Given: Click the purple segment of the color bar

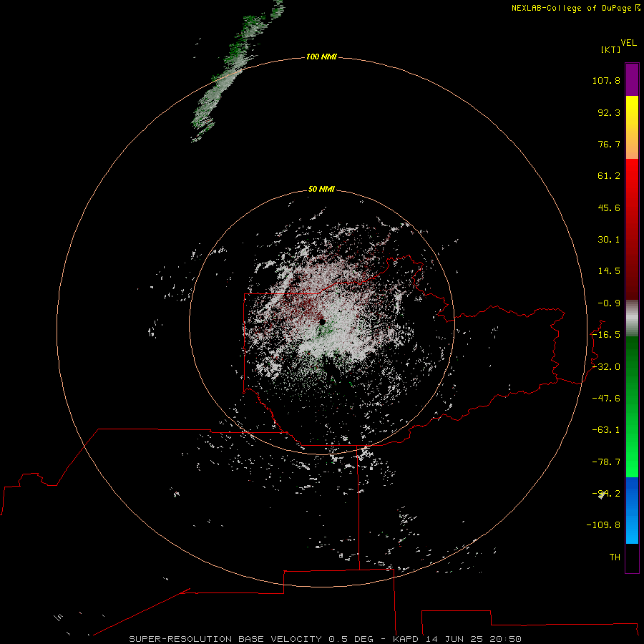Looking at the screenshot, I should tap(632, 79).
